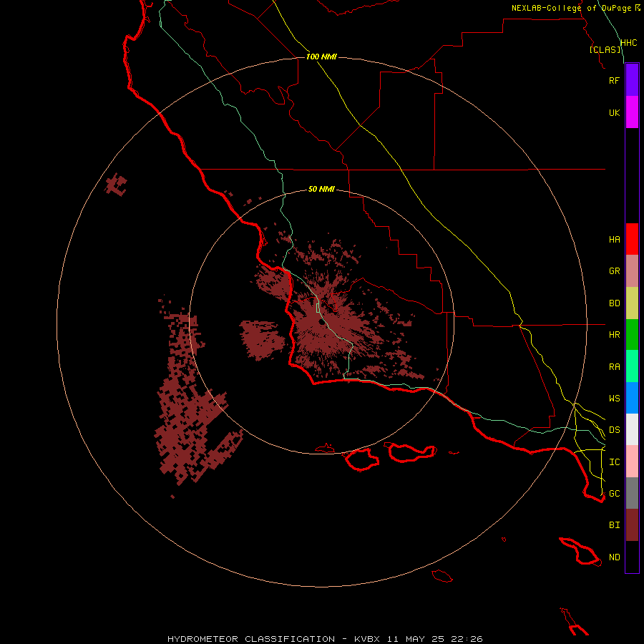The height and width of the screenshot is (644, 644).
Task: Click the HA red legend swatch
Action: 632,239
